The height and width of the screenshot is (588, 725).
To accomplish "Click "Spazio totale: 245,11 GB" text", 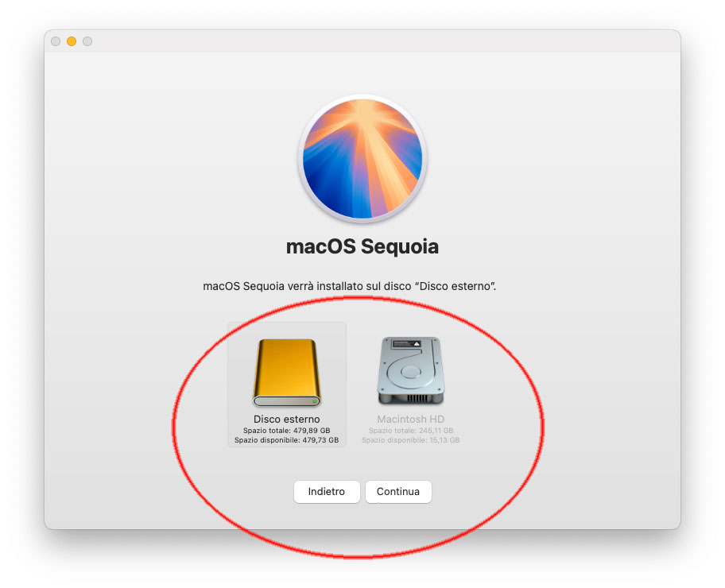I will tap(410, 431).
